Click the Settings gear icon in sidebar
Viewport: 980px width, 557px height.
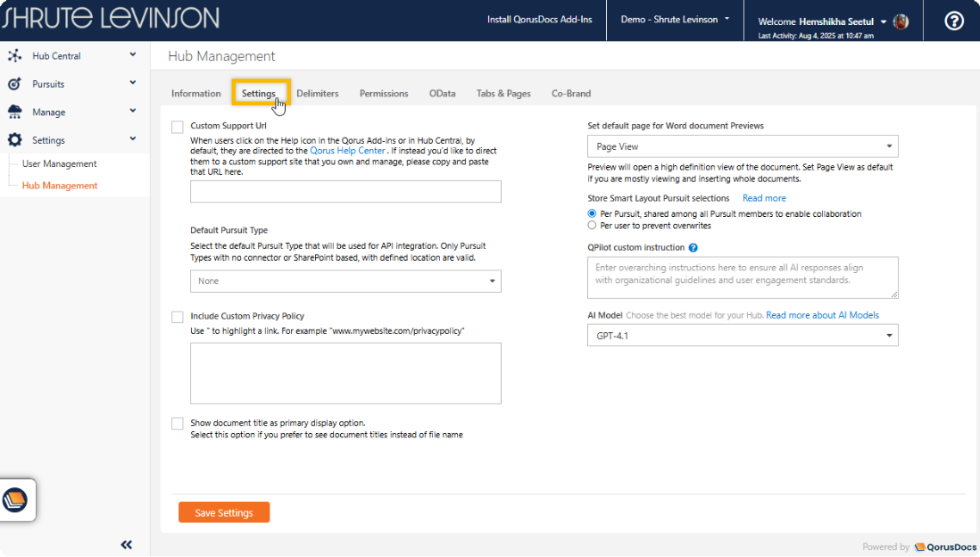click(x=14, y=140)
